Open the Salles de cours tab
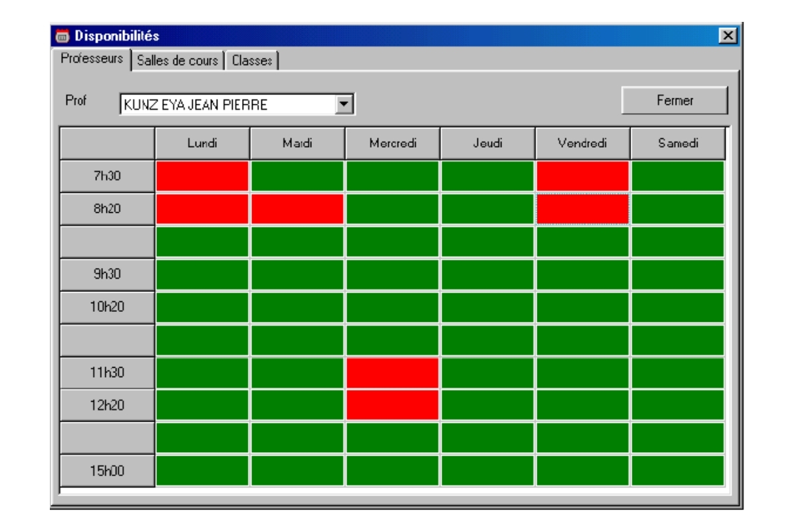798x532 pixels. pos(178,61)
